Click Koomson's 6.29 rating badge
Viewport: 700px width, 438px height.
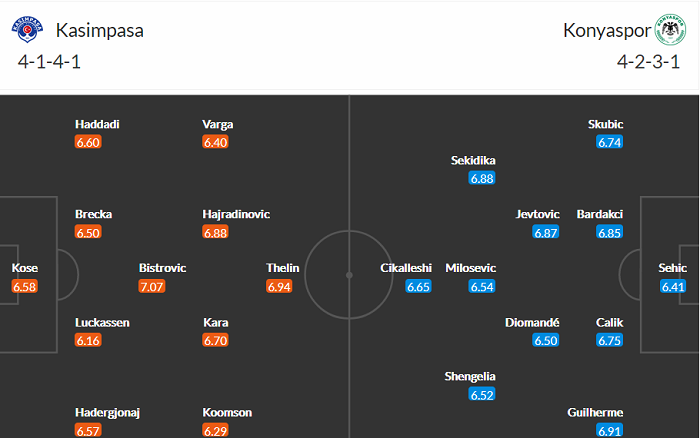pos(215,432)
